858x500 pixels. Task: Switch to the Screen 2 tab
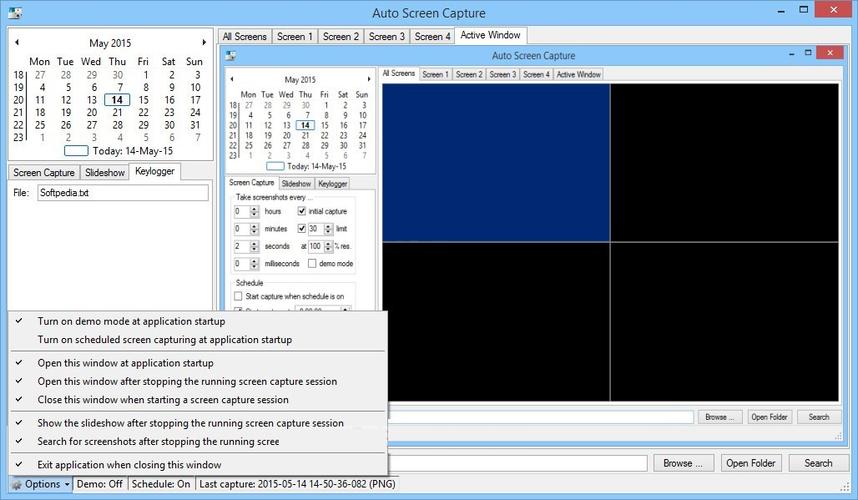click(x=340, y=37)
